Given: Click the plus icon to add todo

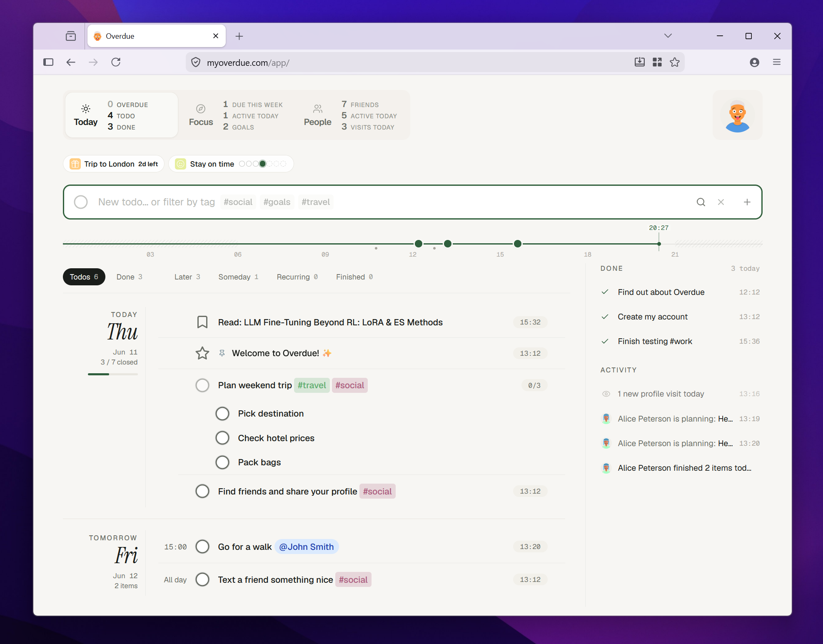Looking at the screenshot, I should [x=747, y=202].
